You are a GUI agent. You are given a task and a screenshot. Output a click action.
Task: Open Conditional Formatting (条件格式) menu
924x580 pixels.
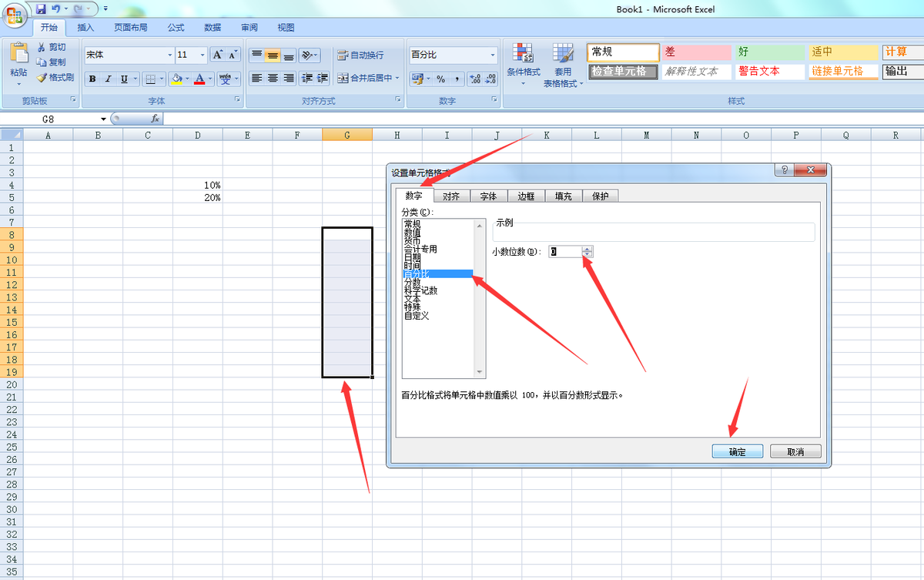coord(523,65)
